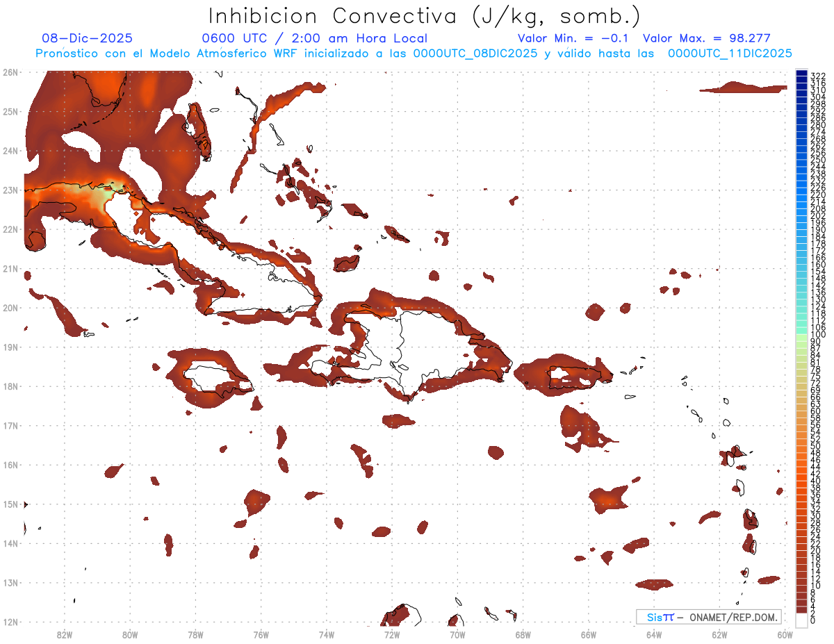Image resolution: width=834 pixels, height=644 pixels.
Task: Select the "Valor Max. = 98.277" text
Action: [x=707, y=39]
